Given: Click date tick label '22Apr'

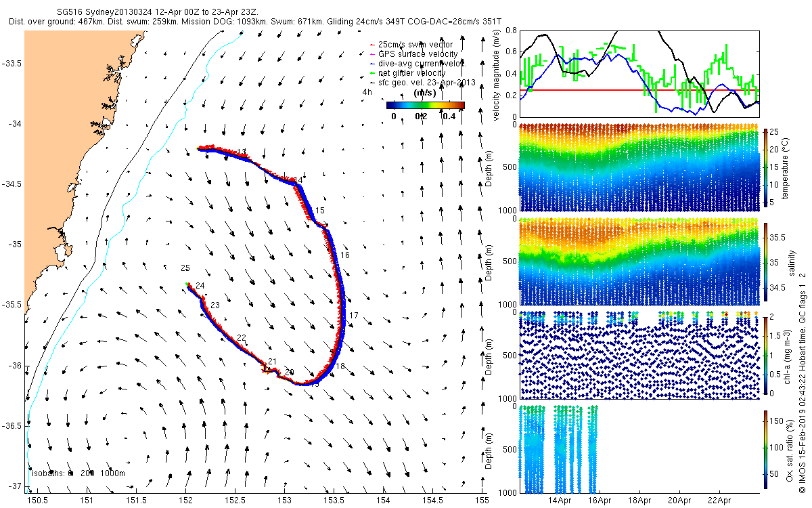Looking at the screenshot, I should click(719, 501).
